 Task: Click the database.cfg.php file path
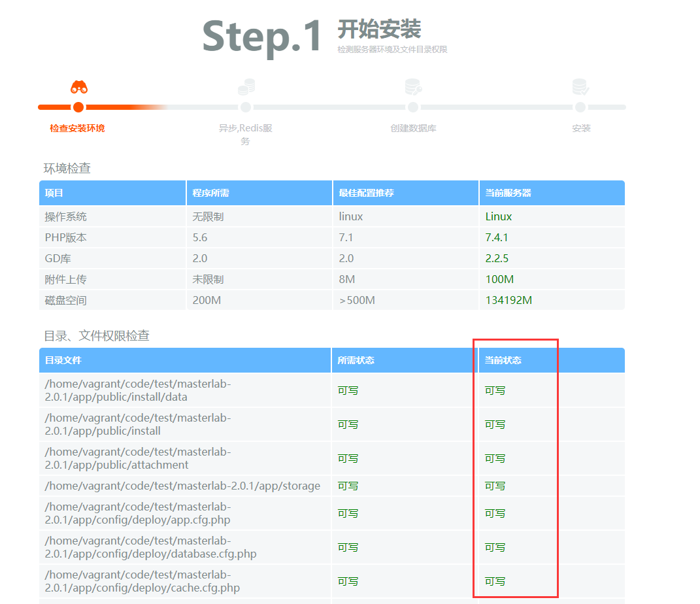(150, 547)
